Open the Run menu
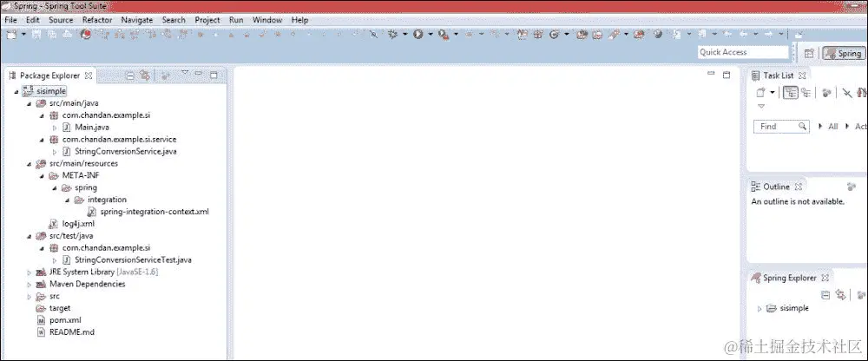868x361 pixels. 236,20
